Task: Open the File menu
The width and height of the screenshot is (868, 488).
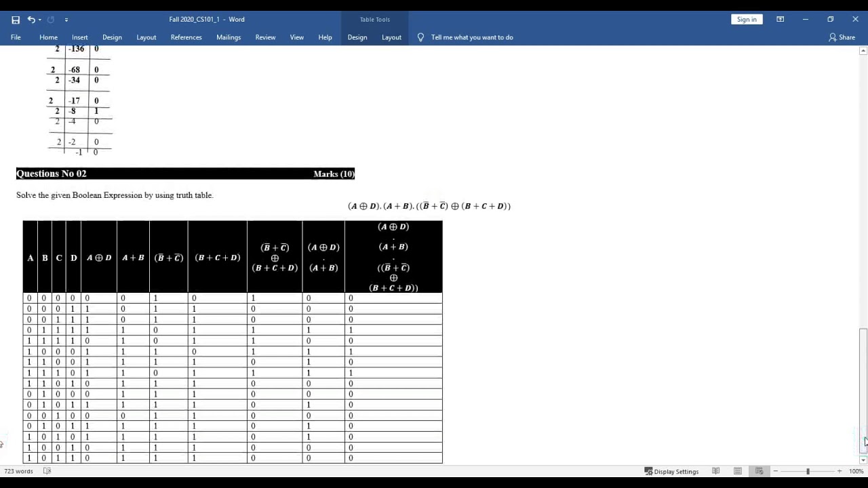Action: 16,37
